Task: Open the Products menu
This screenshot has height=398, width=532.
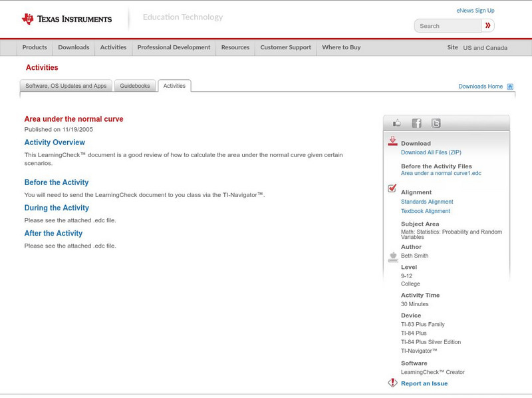Action: 35,47
